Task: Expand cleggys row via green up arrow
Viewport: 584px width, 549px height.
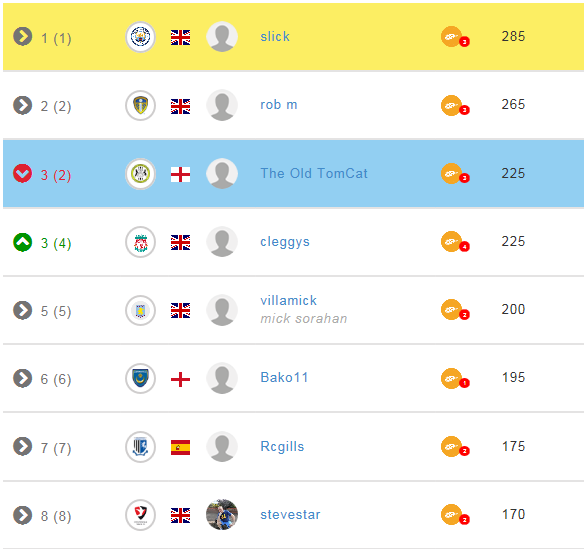Action: point(23,242)
